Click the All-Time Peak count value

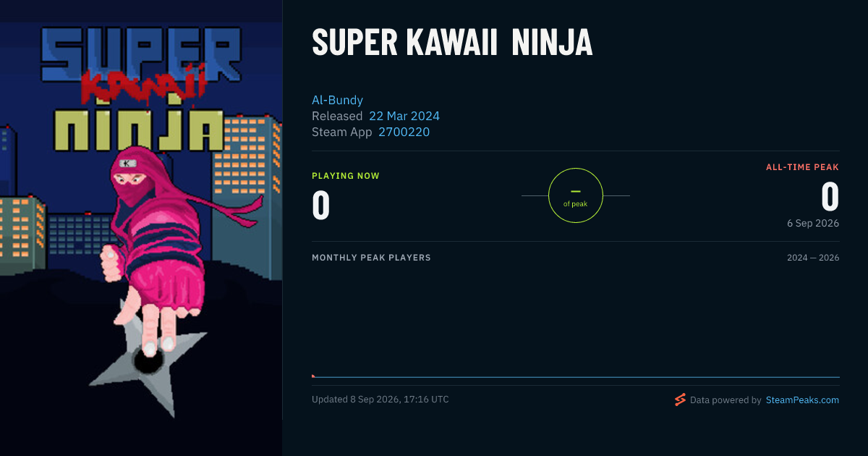pos(830,196)
